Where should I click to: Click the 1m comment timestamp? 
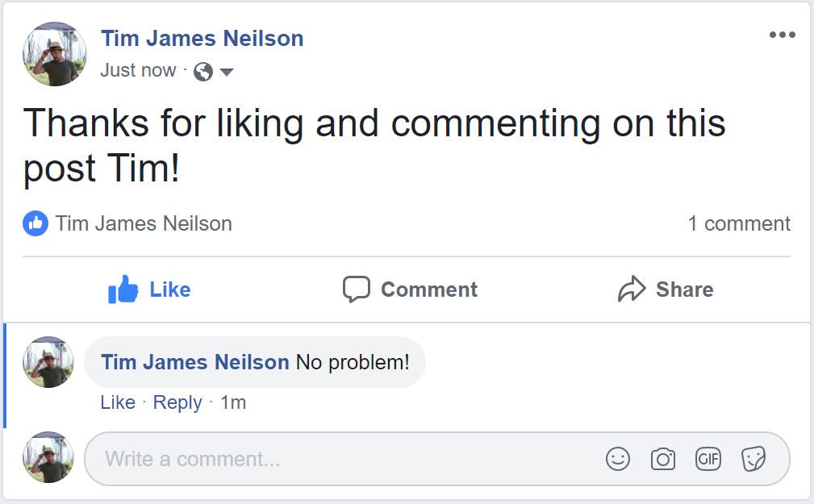[x=233, y=402]
